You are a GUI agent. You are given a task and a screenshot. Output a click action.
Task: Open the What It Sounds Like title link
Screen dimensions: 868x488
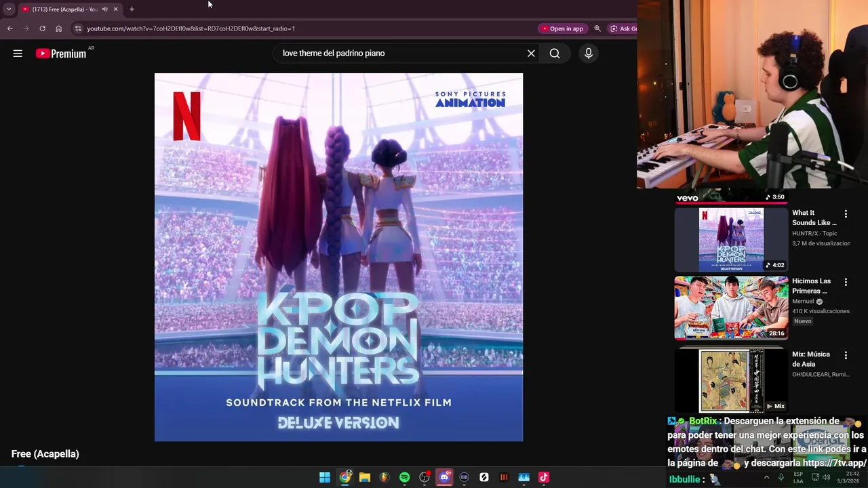pos(814,218)
